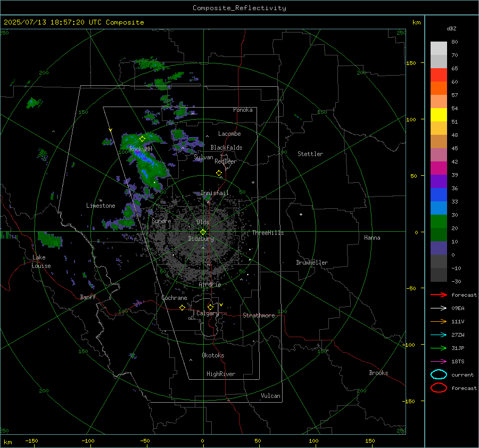Image resolution: width=479 pixels, height=448 pixels.
Task: Select the yellow diamond radar-center marker at Didsbury
Action: pyautogui.click(x=203, y=232)
